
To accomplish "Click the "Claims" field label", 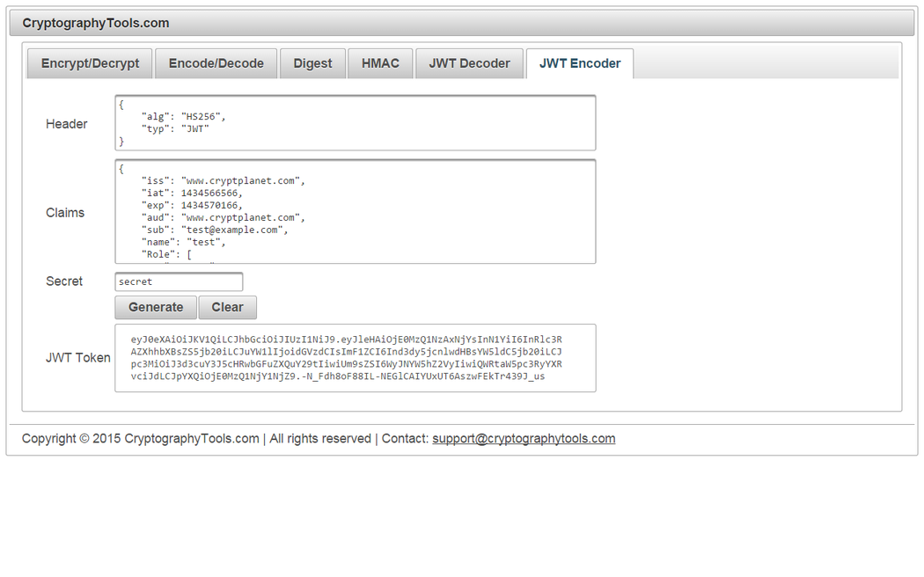I will pos(65,212).
